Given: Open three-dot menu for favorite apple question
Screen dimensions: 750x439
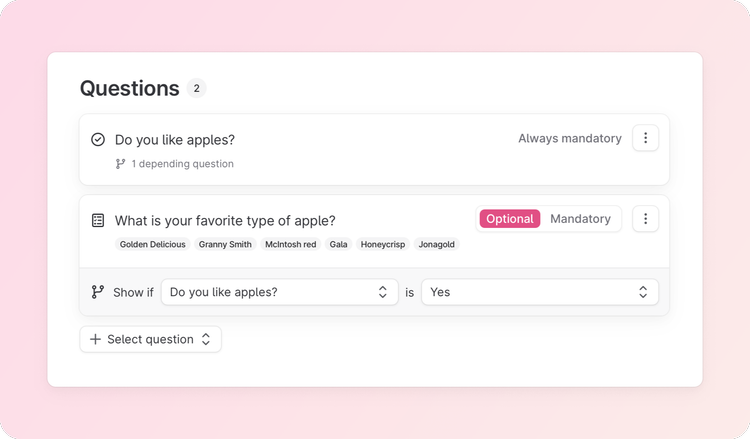Looking at the screenshot, I should click(x=645, y=219).
